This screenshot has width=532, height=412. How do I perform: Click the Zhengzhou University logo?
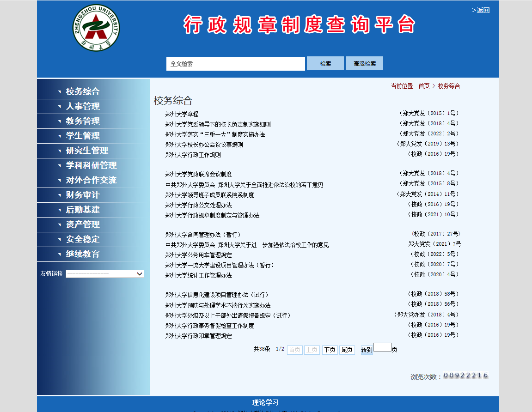pyautogui.click(x=96, y=27)
